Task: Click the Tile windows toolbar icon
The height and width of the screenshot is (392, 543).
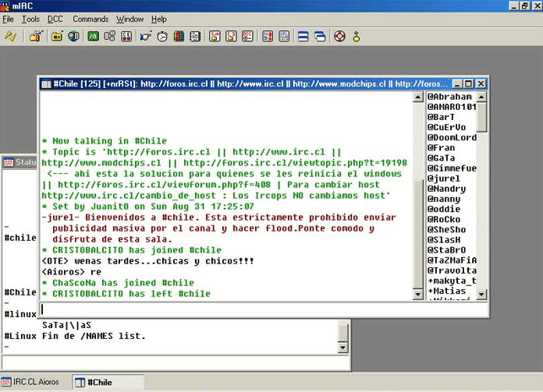Action: point(303,36)
